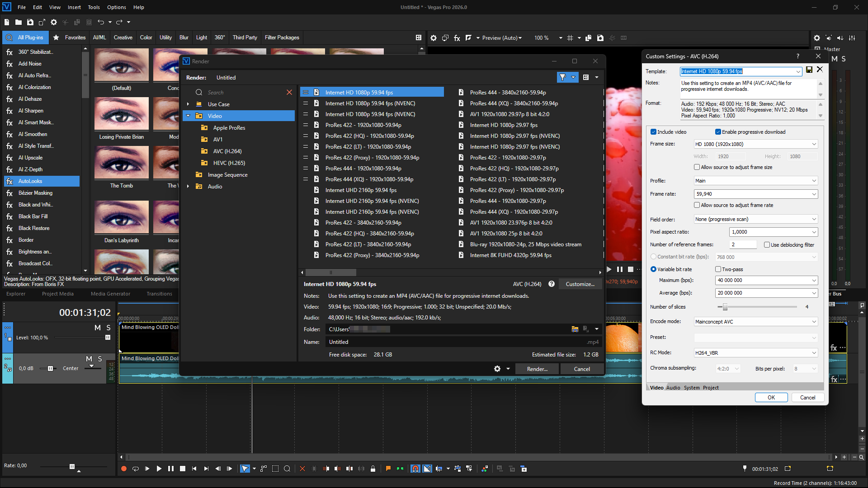Image resolution: width=868 pixels, height=488 pixels.
Task: Select Variable bit rate radio button
Action: (653, 269)
